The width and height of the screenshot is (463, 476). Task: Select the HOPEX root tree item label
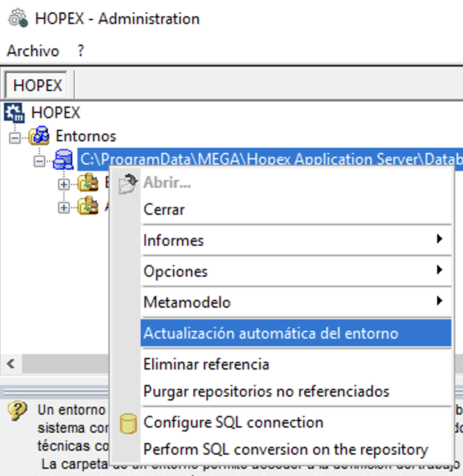tap(56, 113)
